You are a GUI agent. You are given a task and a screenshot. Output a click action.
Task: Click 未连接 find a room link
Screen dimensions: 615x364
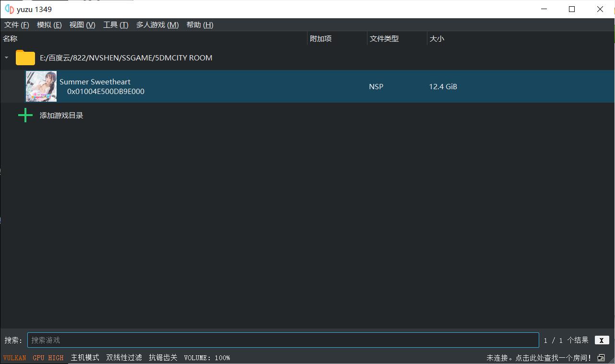[539, 358]
